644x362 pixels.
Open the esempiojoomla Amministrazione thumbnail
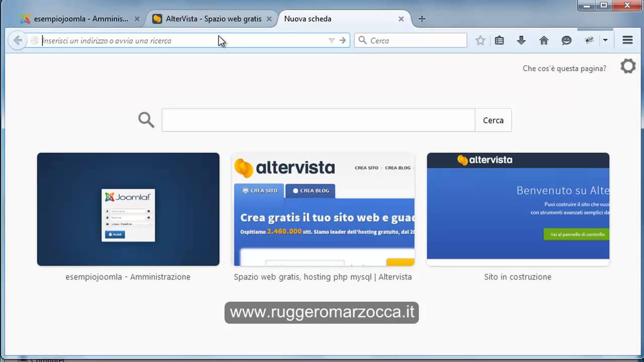pyautogui.click(x=128, y=209)
